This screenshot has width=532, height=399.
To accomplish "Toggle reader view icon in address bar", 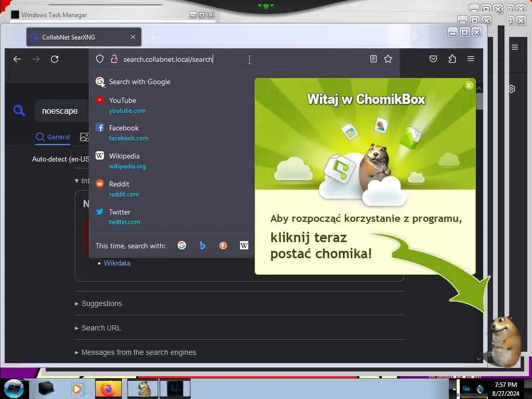I will coord(373,59).
